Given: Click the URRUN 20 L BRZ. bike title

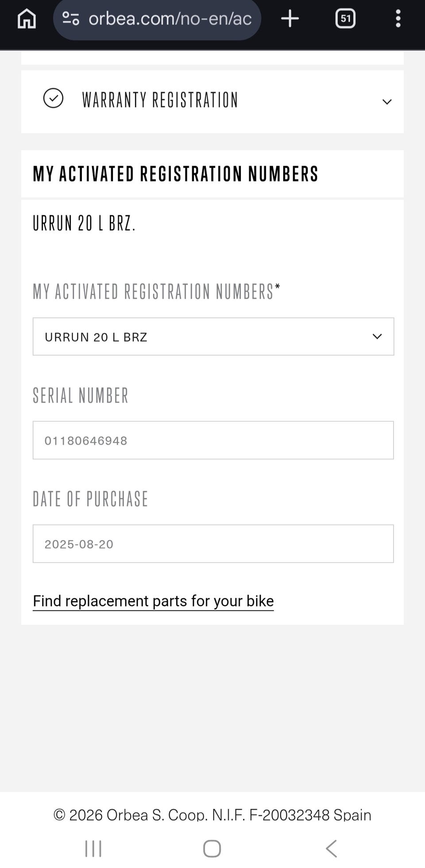Looking at the screenshot, I should point(84,223).
